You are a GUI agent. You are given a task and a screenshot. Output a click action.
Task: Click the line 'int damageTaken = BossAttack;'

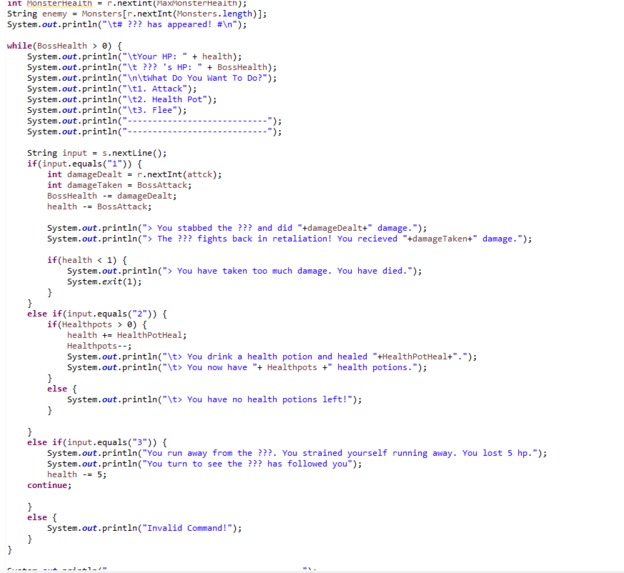[x=119, y=185]
